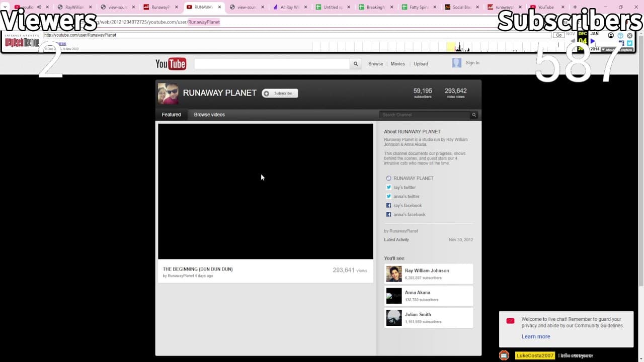
Task: Open Browse in YouTube header
Action: [375, 64]
